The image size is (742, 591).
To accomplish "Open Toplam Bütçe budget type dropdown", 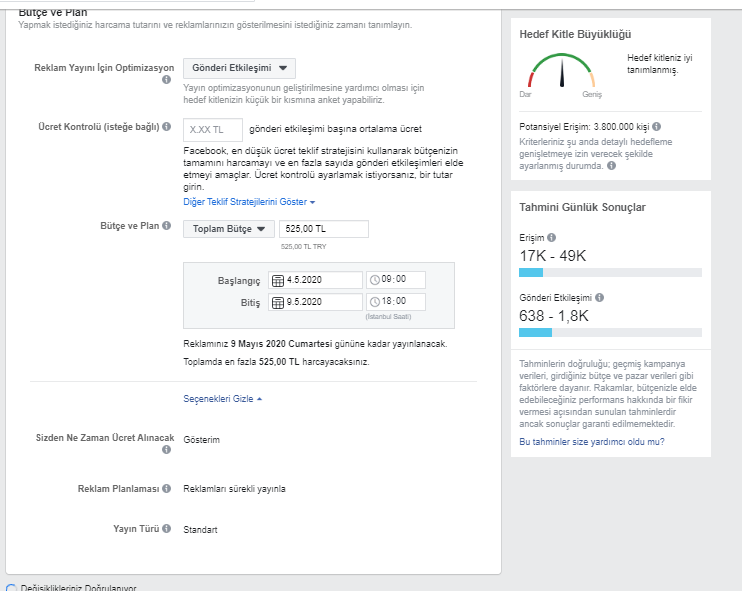I will (229, 229).
